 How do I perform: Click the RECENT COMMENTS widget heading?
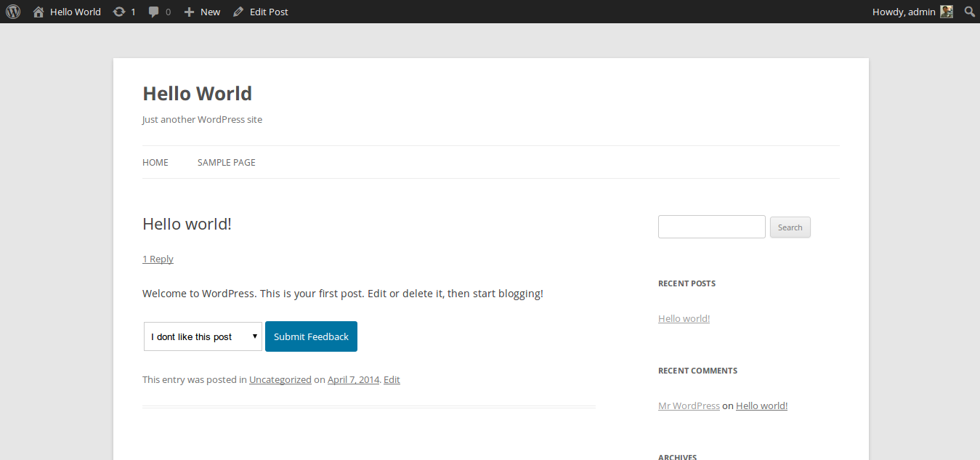pos(697,371)
